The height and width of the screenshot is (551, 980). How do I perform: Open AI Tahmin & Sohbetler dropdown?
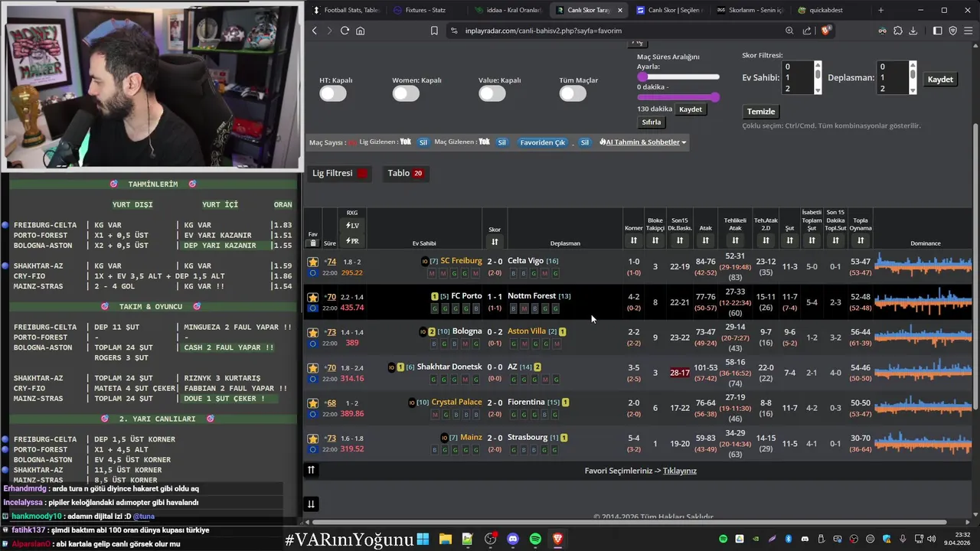(x=643, y=142)
